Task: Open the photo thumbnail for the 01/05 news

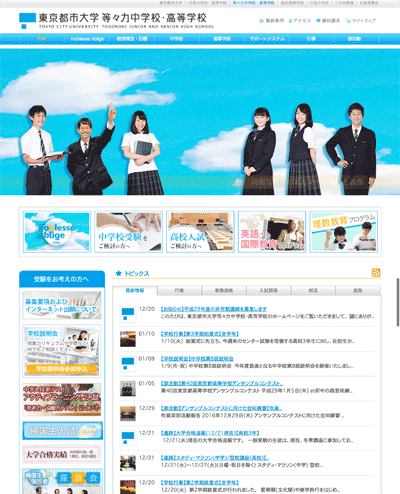Action: click(128, 388)
